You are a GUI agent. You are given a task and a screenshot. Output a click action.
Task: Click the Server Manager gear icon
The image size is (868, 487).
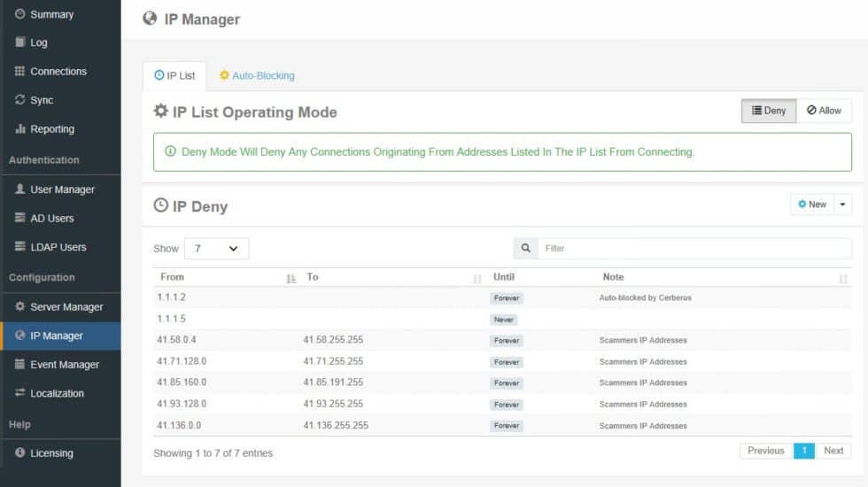pos(20,307)
